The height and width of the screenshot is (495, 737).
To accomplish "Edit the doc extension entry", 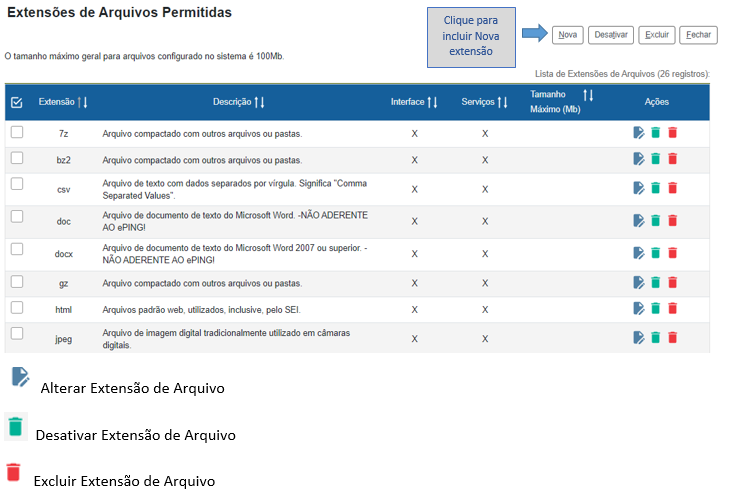I will tap(639, 220).
